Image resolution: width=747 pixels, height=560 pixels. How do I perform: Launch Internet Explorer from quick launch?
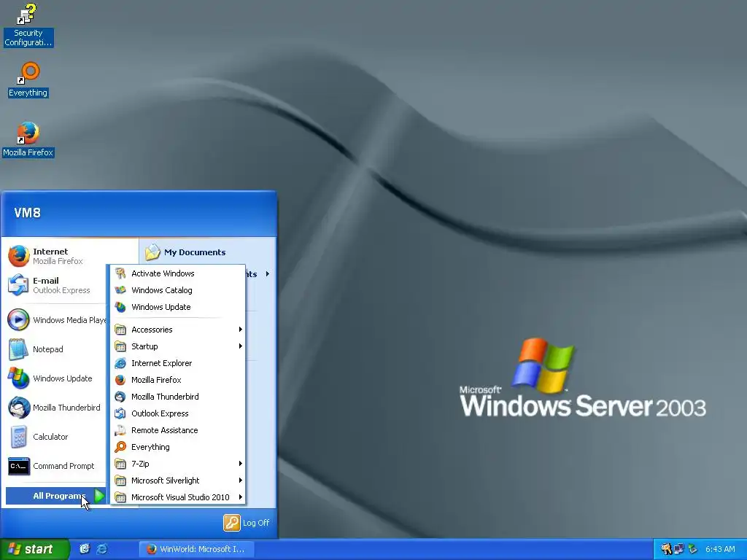tap(101, 549)
